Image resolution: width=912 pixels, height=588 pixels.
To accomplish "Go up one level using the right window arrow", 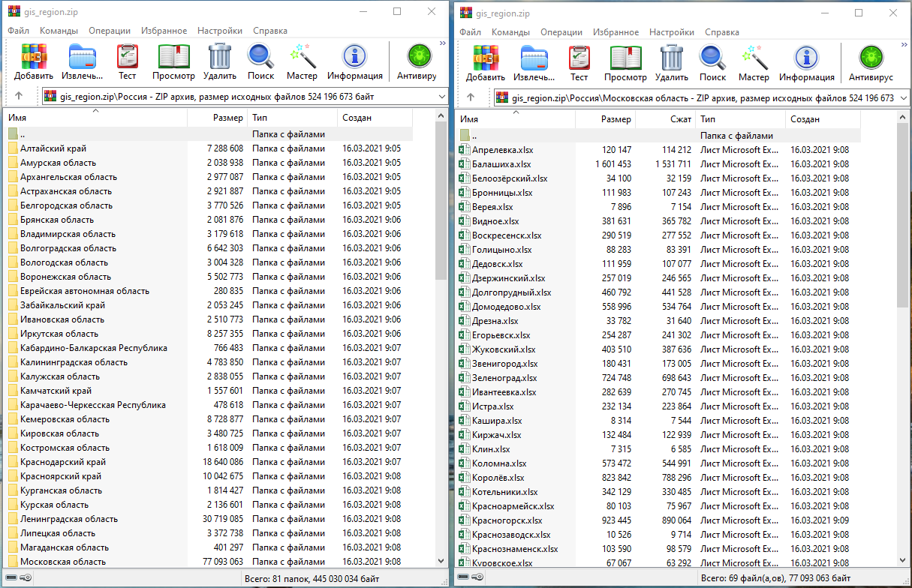I will 471,97.
